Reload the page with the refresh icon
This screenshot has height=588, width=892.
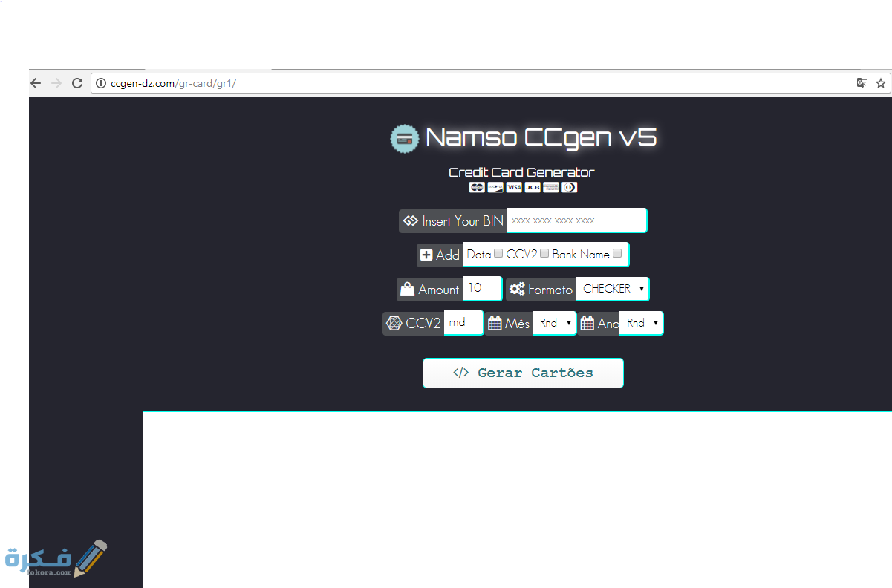click(76, 83)
